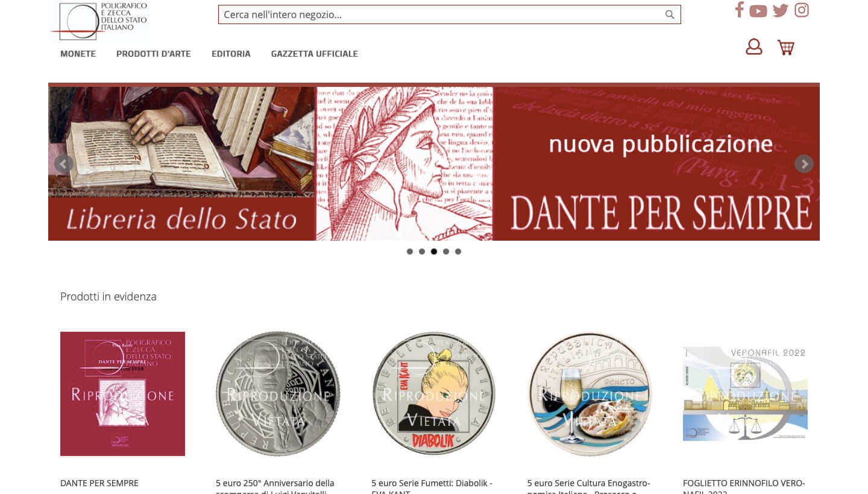Viewport: 868px width, 494px height.
Task: Show the previous banner slide
Action: coord(64,163)
